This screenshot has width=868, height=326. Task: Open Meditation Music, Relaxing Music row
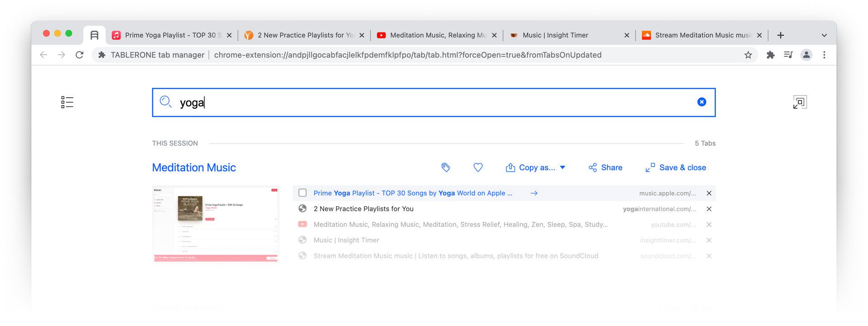point(461,224)
